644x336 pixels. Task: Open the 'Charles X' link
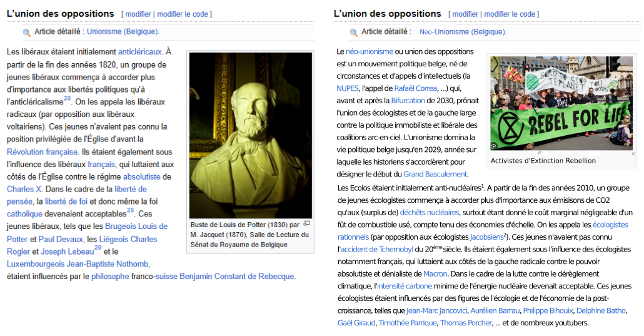pyautogui.click(x=24, y=189)
